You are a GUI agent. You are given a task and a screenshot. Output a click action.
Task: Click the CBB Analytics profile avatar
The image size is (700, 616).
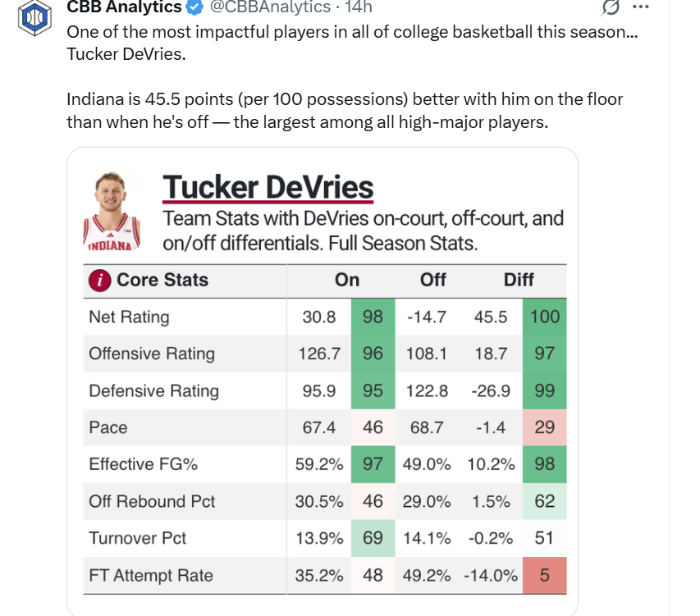34,16
